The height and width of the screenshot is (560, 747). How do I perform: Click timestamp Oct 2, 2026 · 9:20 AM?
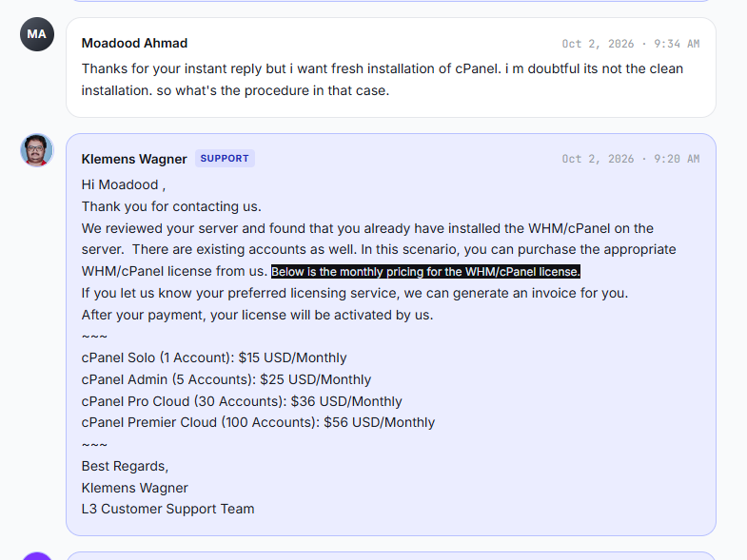[x=631, y=159]
